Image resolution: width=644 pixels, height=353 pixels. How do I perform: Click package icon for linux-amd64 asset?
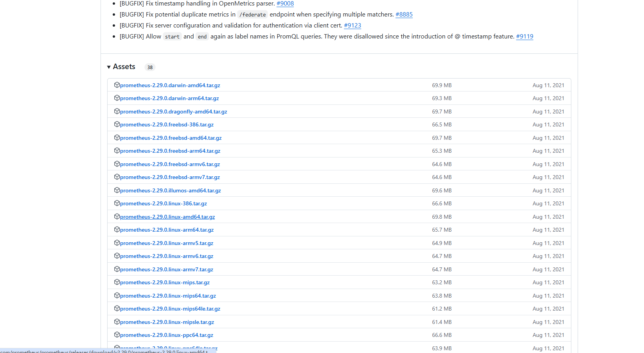[x=117, y=216]
